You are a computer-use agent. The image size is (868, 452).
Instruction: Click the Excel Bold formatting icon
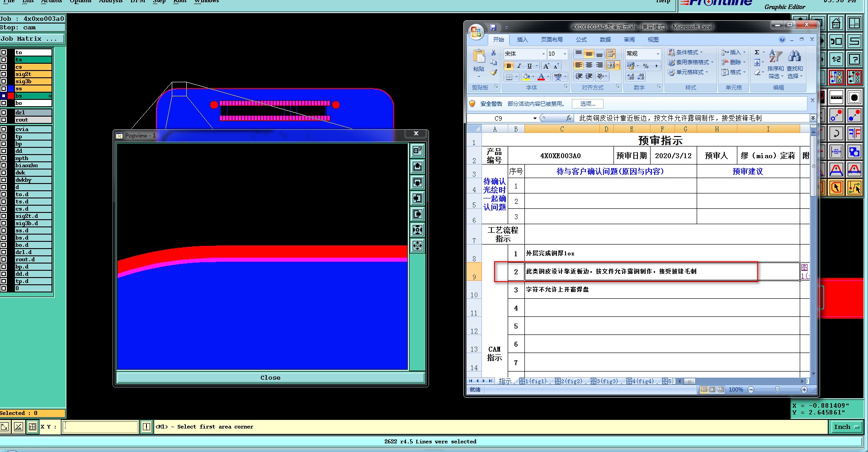click(509, 66)
